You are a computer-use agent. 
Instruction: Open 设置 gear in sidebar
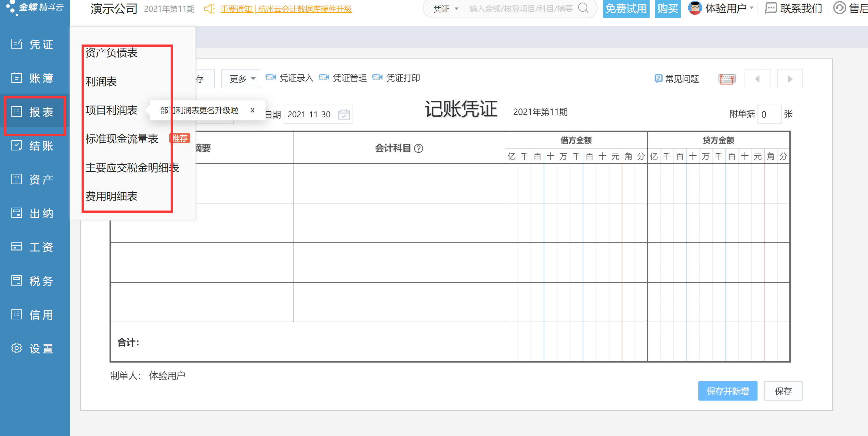click(17, 348)
